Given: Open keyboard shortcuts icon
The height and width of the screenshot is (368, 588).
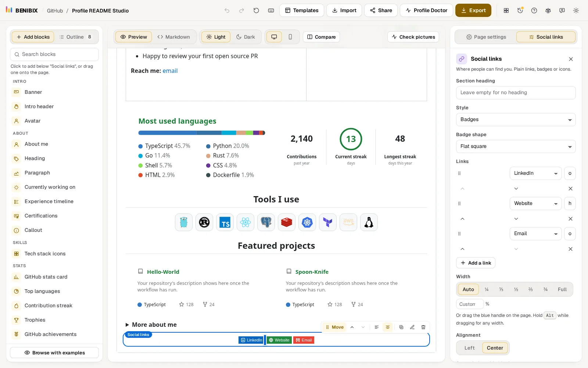Looking at the screenshot, I should (x=271, y=10).
